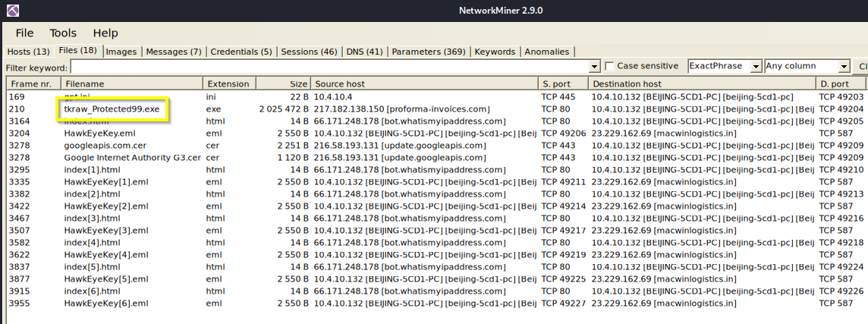Screen dimensions: 868x324
Task: Open the File menu
Action: tap(25, 33)
